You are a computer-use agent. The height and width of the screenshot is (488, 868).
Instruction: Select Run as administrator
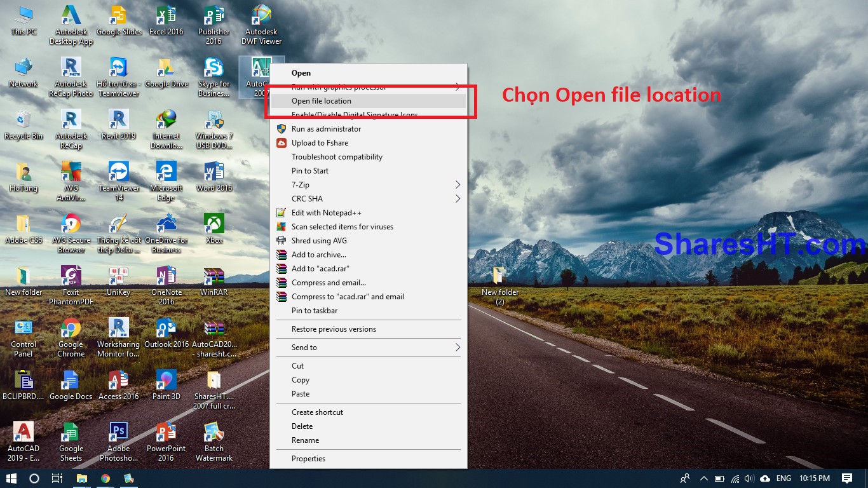[x=369, y=129]
